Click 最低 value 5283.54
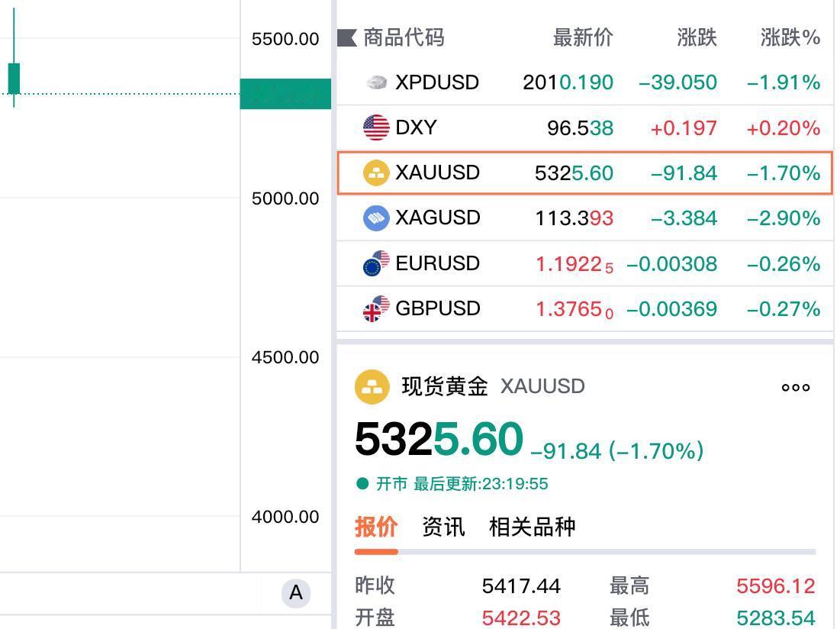The image size is (840, 629). tap(776, 618)
